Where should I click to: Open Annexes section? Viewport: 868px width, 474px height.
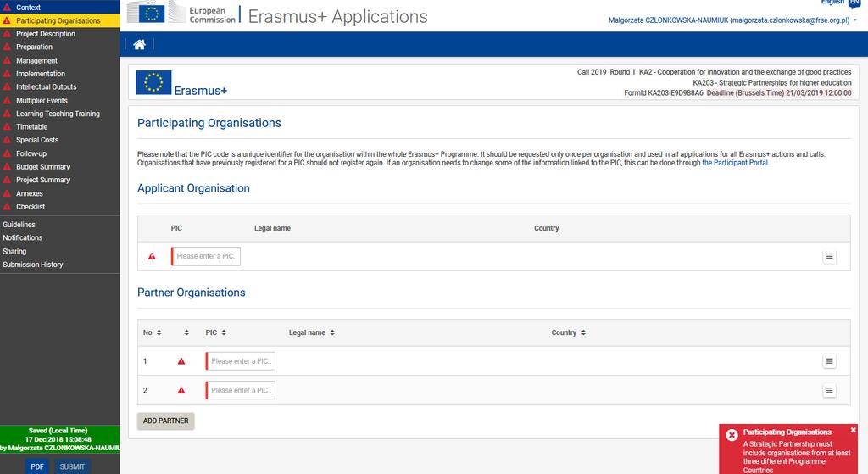coord(30,193)
